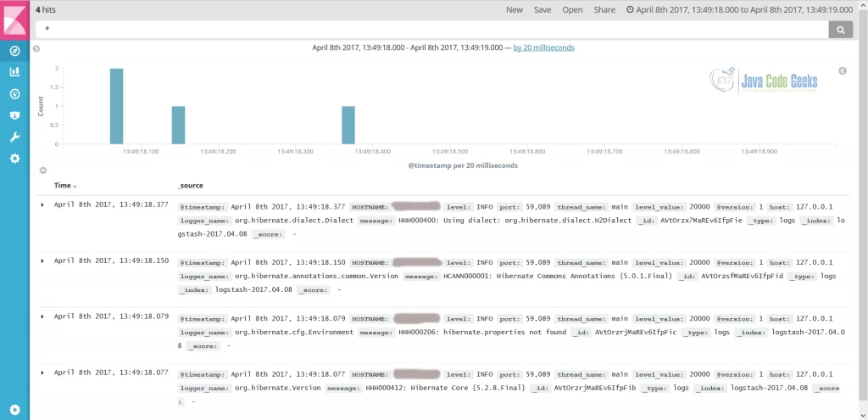Viewport: 868px width, 420px height.
Task: Sort by the Time column arrow
Action: 75,187
